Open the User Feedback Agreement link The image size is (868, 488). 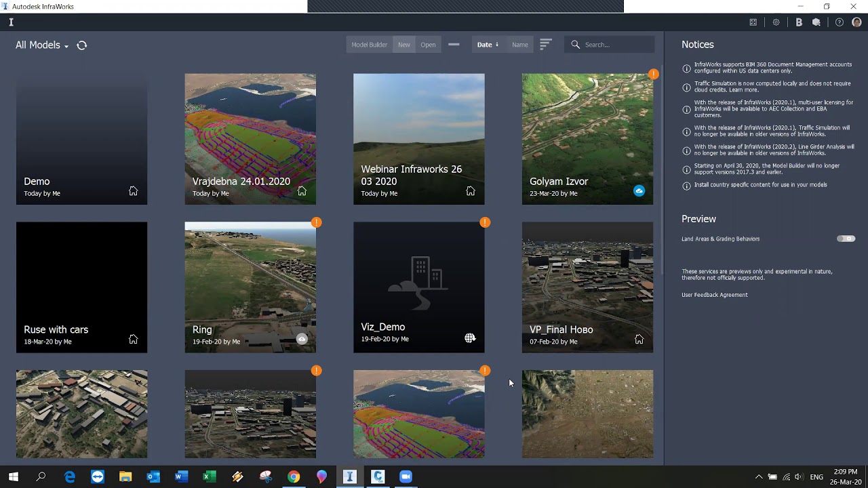coord(715,295)
